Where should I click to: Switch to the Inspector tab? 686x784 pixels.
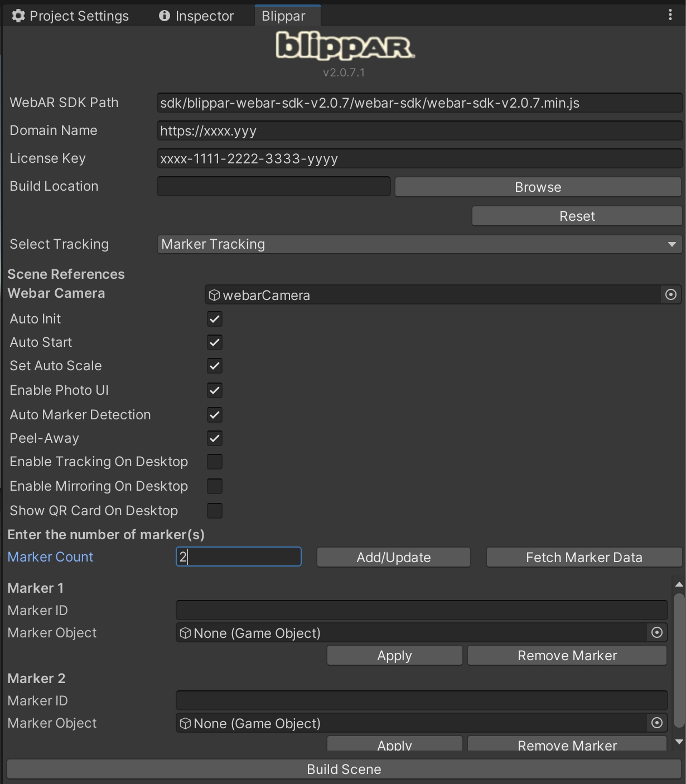click(196, 16)
